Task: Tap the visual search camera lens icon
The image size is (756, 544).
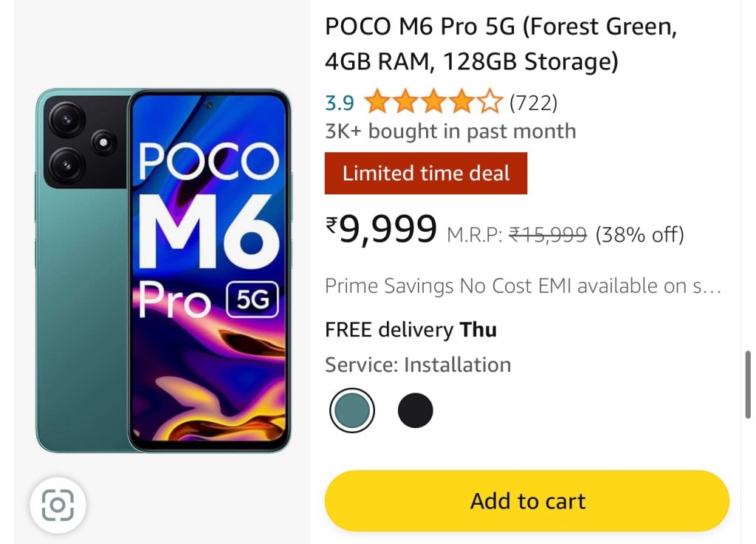Action: point(58,506)
